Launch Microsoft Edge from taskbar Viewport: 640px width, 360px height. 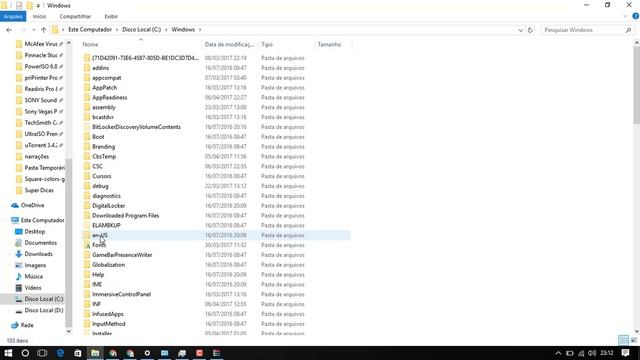(60, 353)
